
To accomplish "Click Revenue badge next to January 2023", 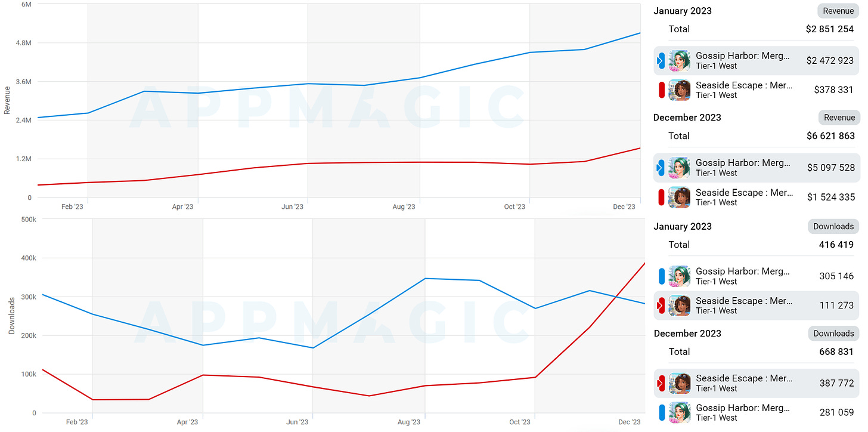I will [838, 11].
